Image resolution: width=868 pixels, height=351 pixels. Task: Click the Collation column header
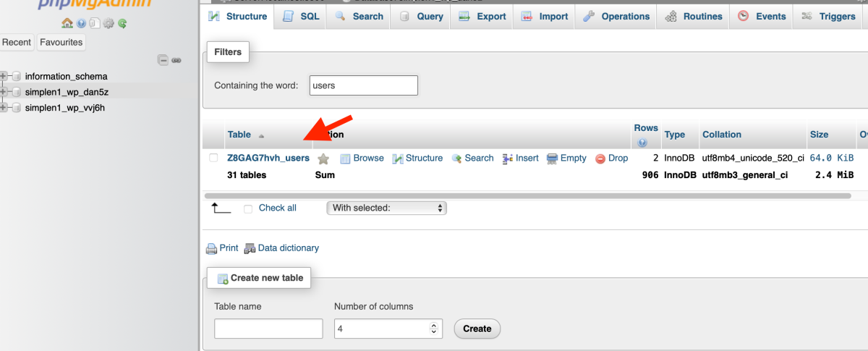(722, 135)
